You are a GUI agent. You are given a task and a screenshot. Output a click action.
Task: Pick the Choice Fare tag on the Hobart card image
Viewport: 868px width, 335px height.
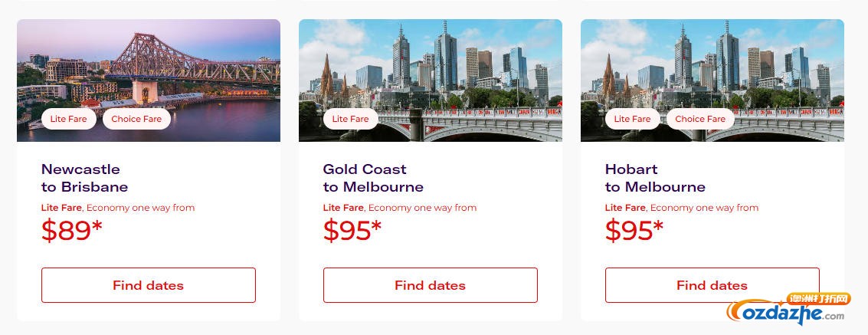point(700,119)
